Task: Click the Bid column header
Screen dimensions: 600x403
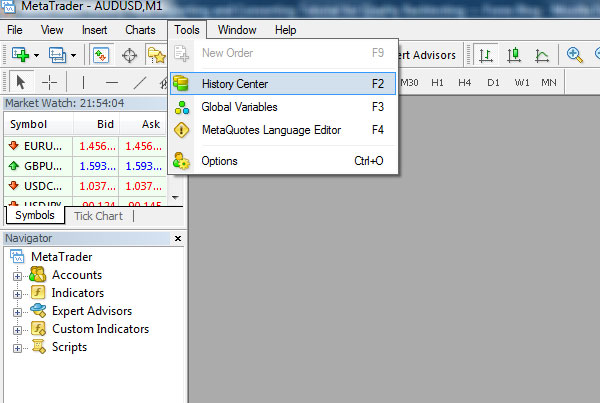Action: click(96, 124)
